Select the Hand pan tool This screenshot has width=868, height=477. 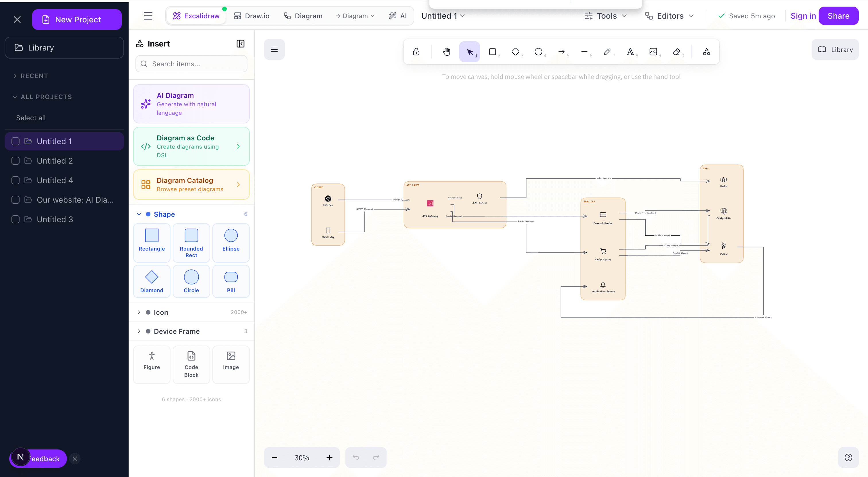(446, 52)
